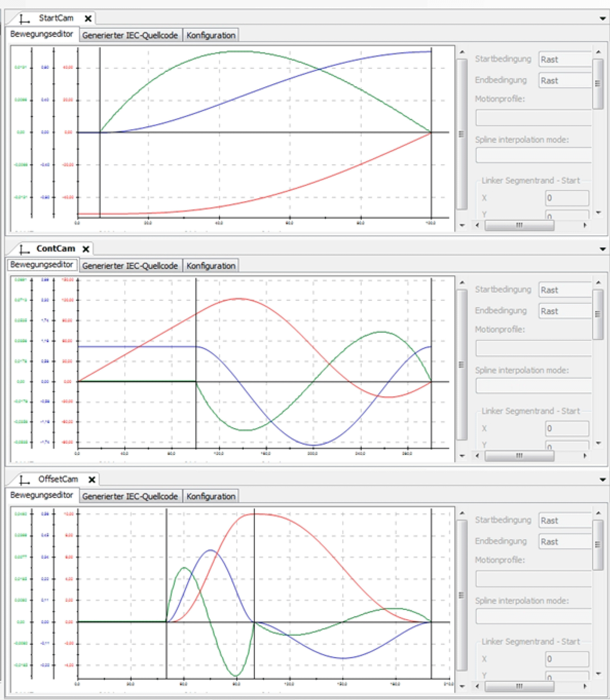Click the ContCam cam icon
Screen dimensions: 610x700
coord(24,249)
